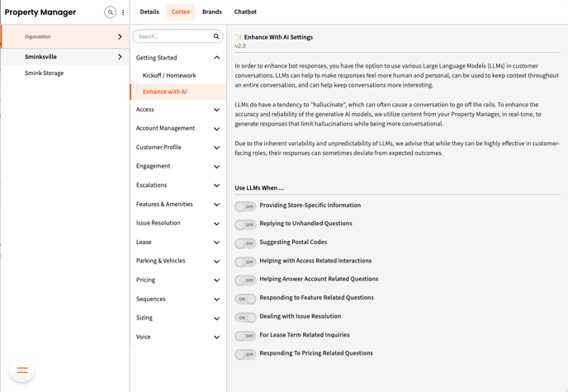Click the magnifier icon in the search box

(x=216, y=36)
